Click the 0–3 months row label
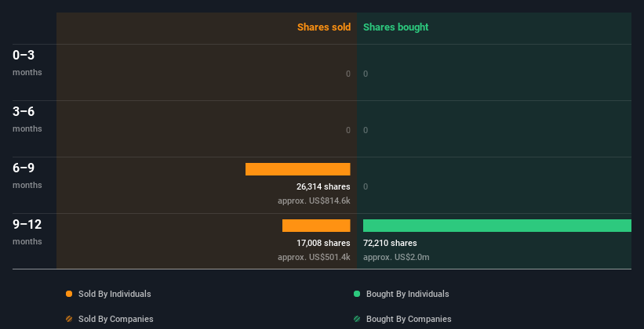This screenshot has height=329, width=644. pos(27,63)
